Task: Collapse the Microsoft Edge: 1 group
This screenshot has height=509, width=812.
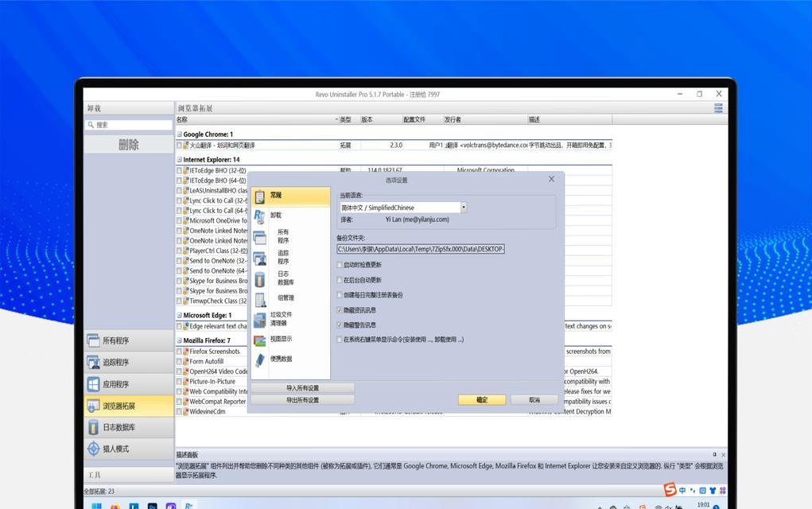Action: point(179,315)
